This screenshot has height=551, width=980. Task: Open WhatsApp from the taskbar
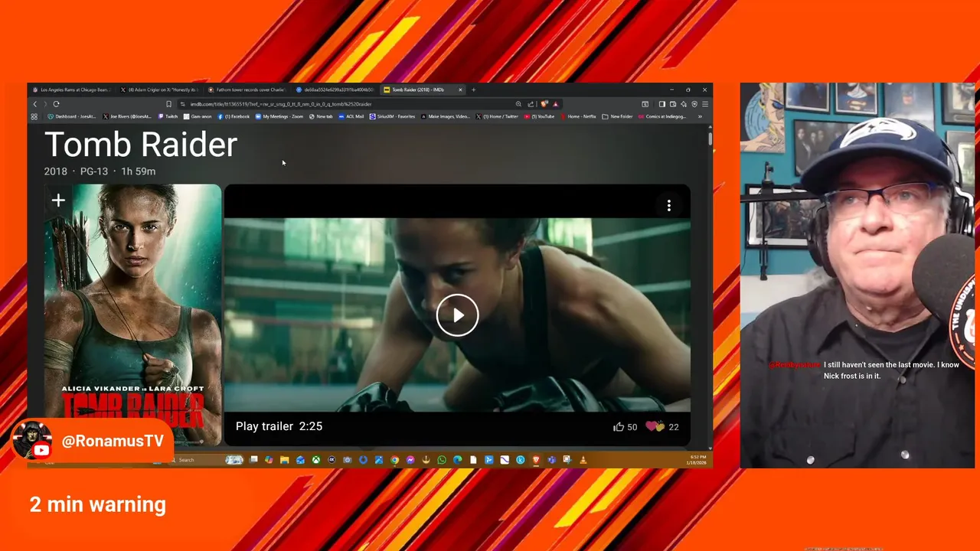click(x=442, y=460)
